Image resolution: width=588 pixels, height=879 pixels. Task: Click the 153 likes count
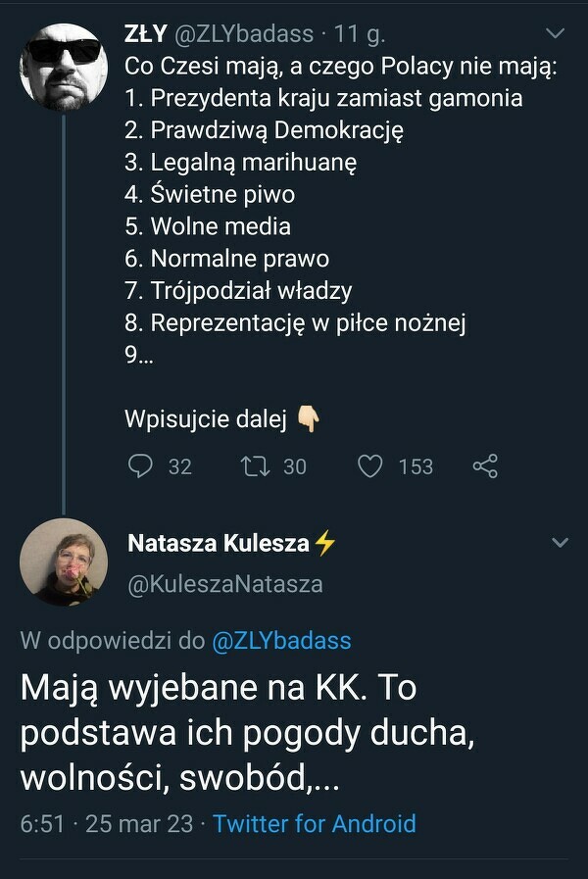click(x=416, y=466)
